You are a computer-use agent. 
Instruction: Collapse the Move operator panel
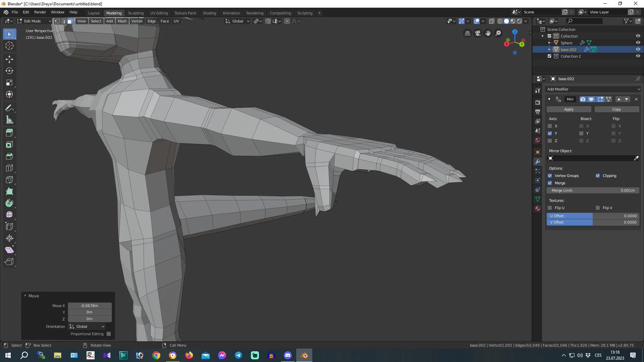click(25, 295)
